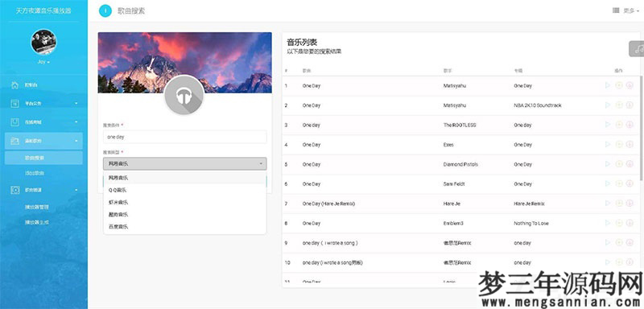The height and width of the screenshot is (309, 644).
Task: Click the one day ( i wrote a song ) title
Action: coord(330,243)
